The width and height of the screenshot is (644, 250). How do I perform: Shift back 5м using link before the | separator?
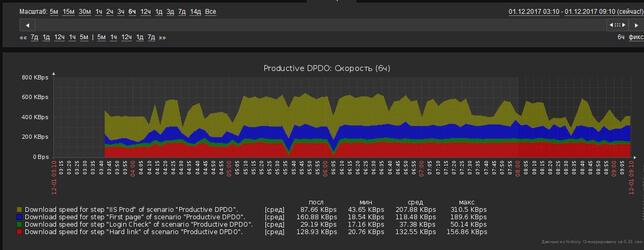84,37
